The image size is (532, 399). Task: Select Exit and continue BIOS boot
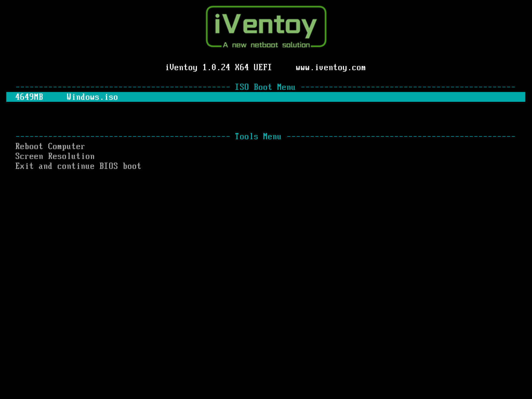click(78, 166)
